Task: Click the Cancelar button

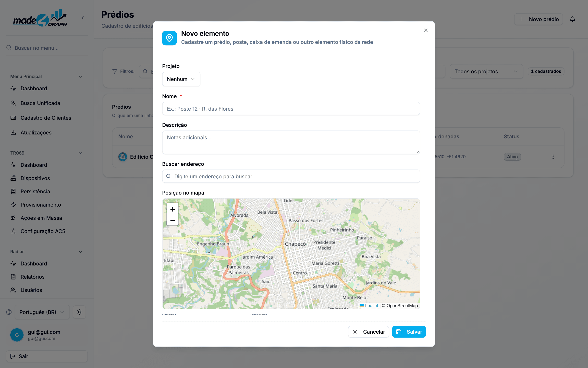Action: click(368, 332)
